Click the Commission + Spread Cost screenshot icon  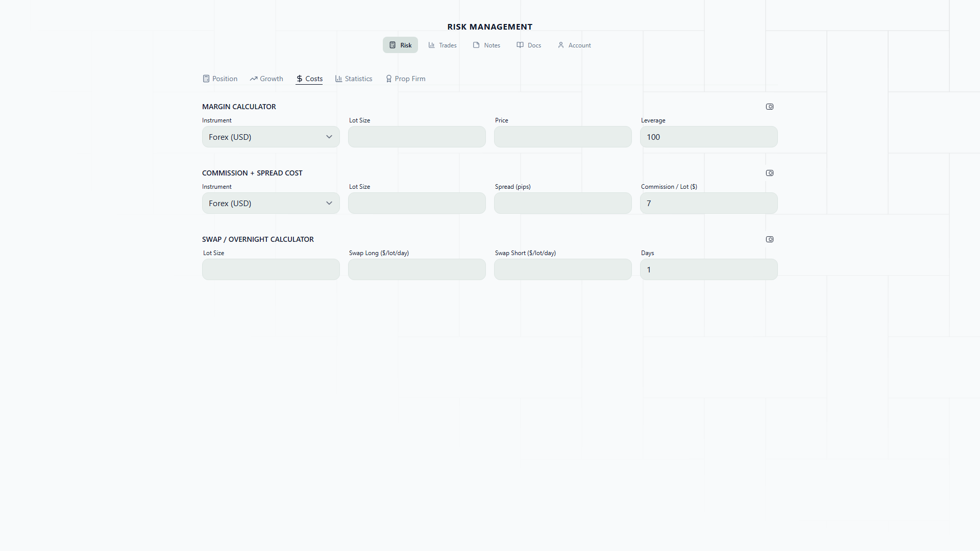770,173
